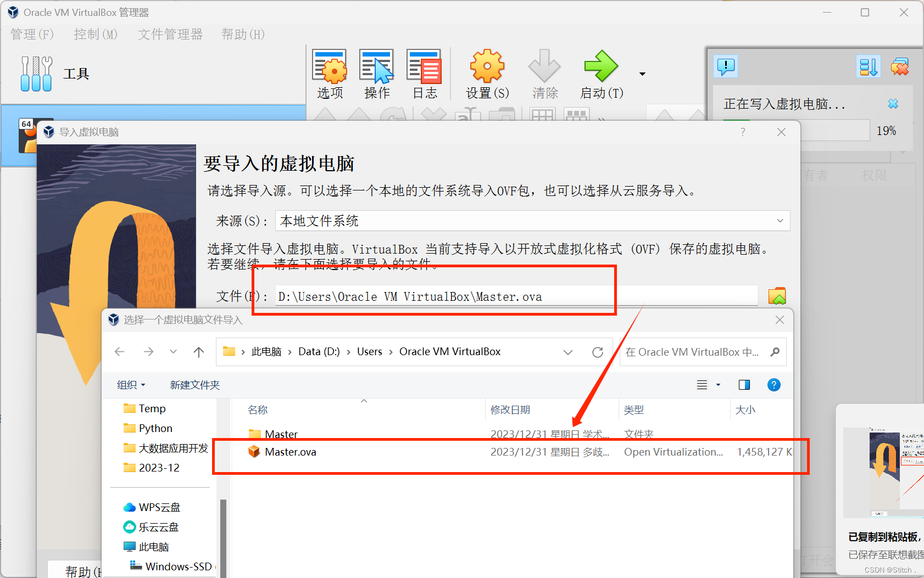Close the 选择一个虚拟电脑文件导入 file dialog
924x578 pixels.
click(x=780, y=320)
